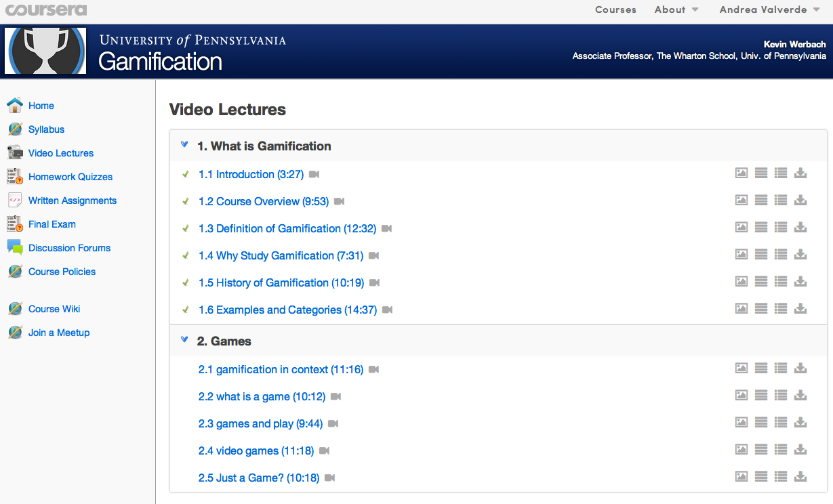Click the chat bubbles icon beside Discussion Forums
This screenshot has width=833, height=504.
click(15, 247)
